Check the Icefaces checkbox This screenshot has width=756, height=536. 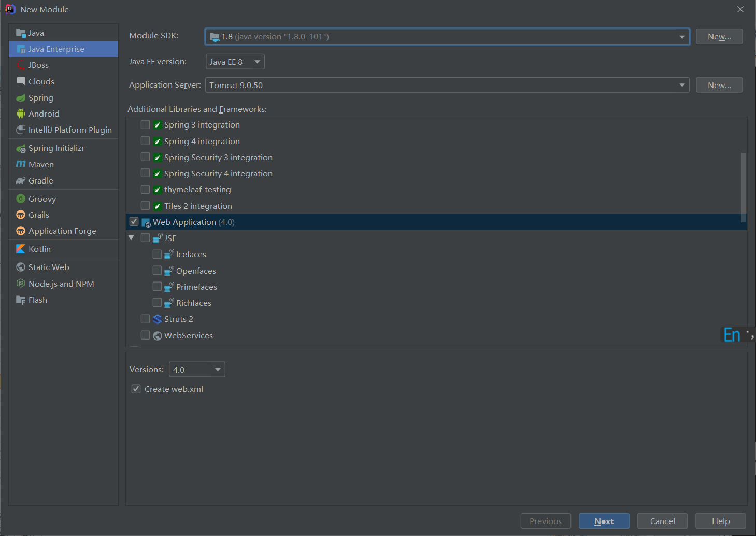(x=157, y=254)
